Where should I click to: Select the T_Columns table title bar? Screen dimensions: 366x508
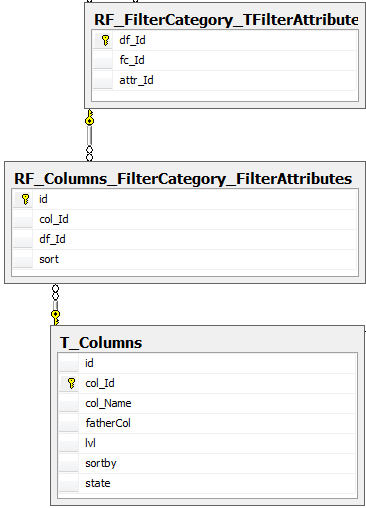pyautogui.click(x=101, y=343)
